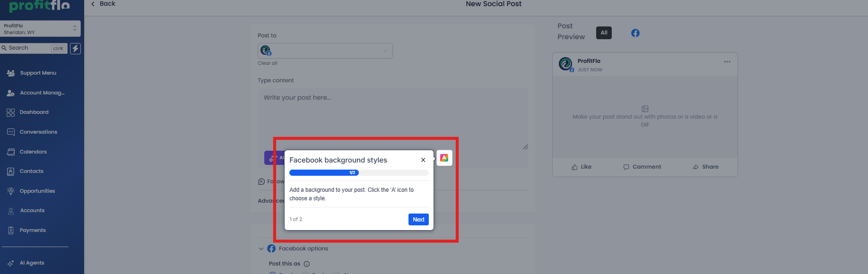Screen dimensions: 868x274
Task: Open Accounts from the sidebar
Action: 32,211
